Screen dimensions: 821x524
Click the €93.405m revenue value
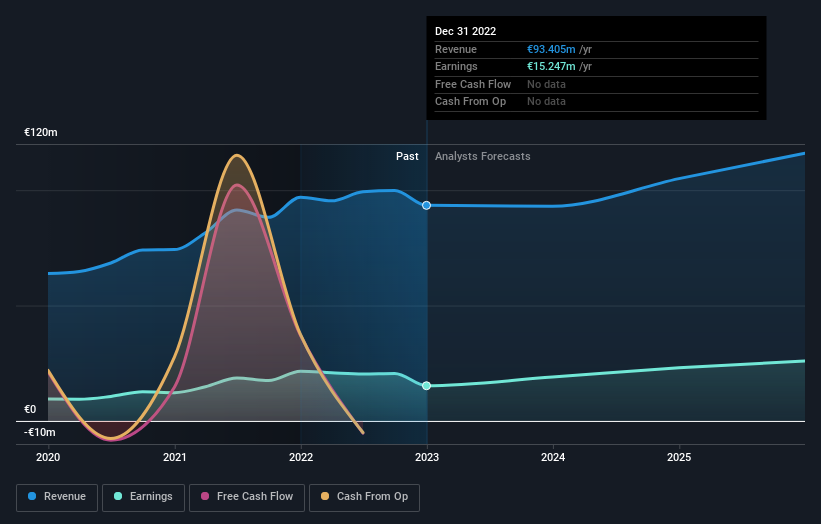click(551, 49)
